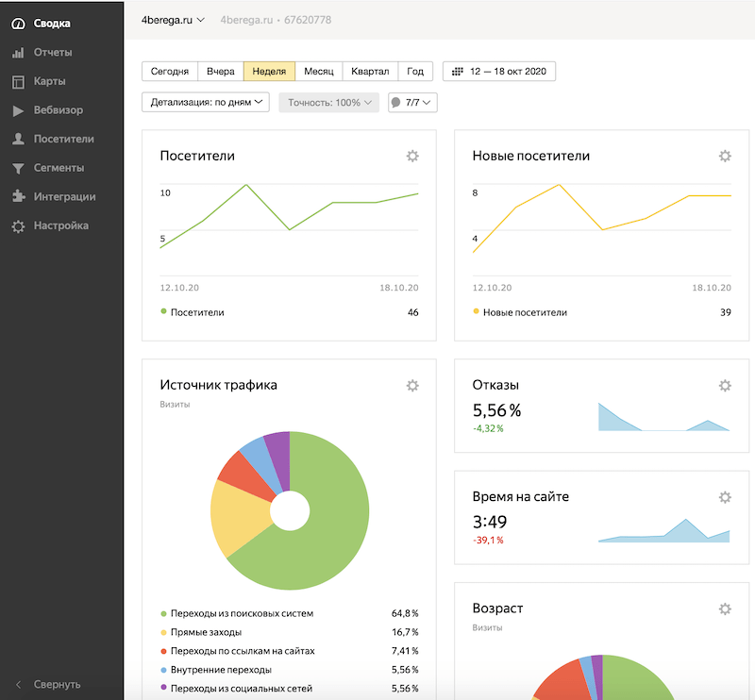Click the total 46 visitors value
The width and height of the screenshot is (755, 700).
[x=413, y=312]
